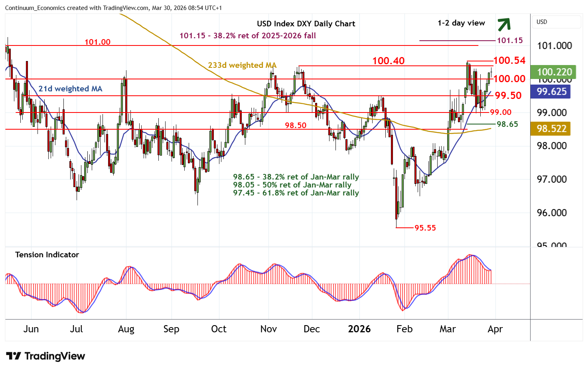The image size is (588, 371).
Task: Click the 100.40 red resistance label
Action: [388, 61]
